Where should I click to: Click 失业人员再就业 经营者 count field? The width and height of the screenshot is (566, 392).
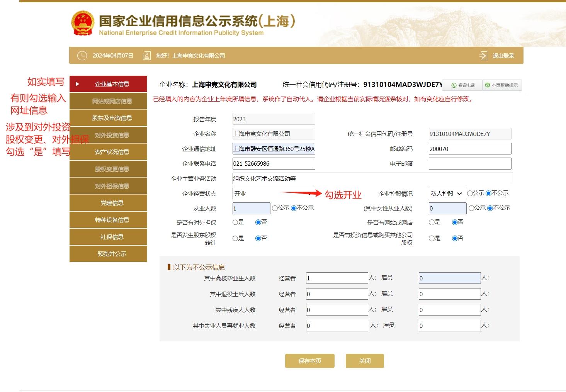coord(337,326)
